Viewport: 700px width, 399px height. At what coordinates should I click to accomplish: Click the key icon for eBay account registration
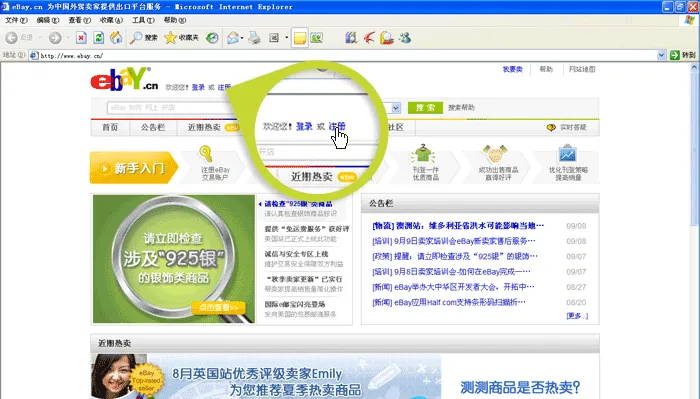tap(205, 154)
